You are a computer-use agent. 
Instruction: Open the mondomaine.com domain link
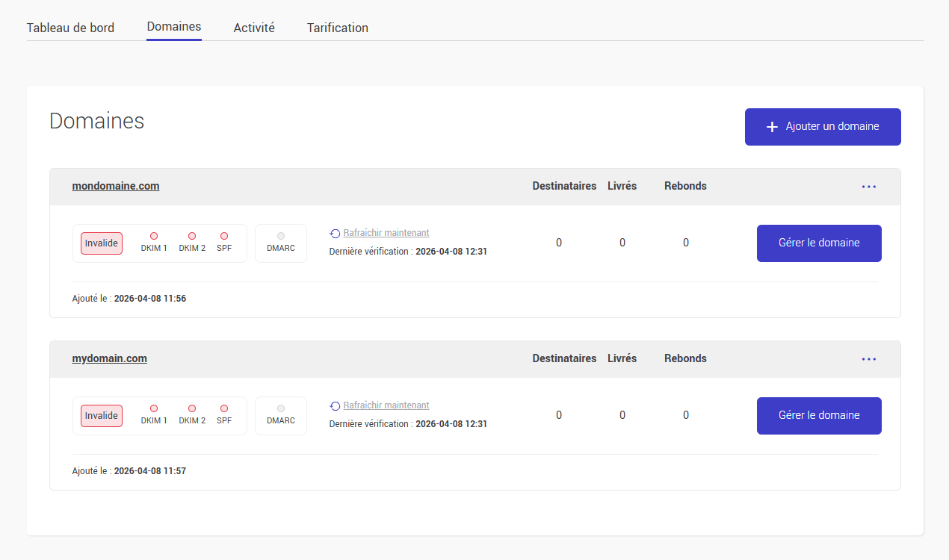pyautogui.click(x=116, y=186)
